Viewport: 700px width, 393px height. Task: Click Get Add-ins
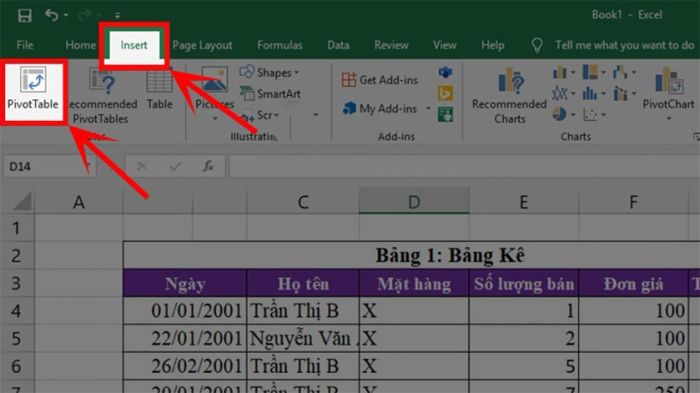pos(380,80)
